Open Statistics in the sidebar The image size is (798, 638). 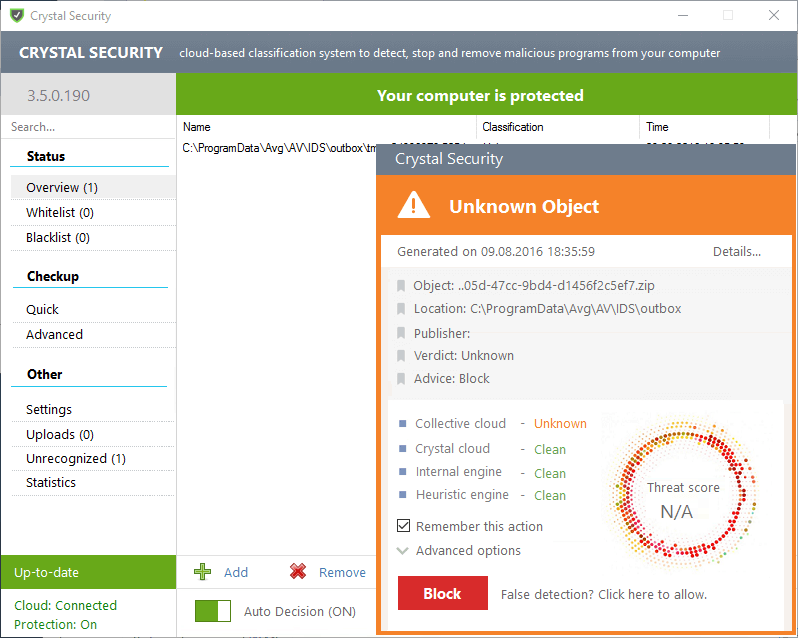click(x=93, y=482)
